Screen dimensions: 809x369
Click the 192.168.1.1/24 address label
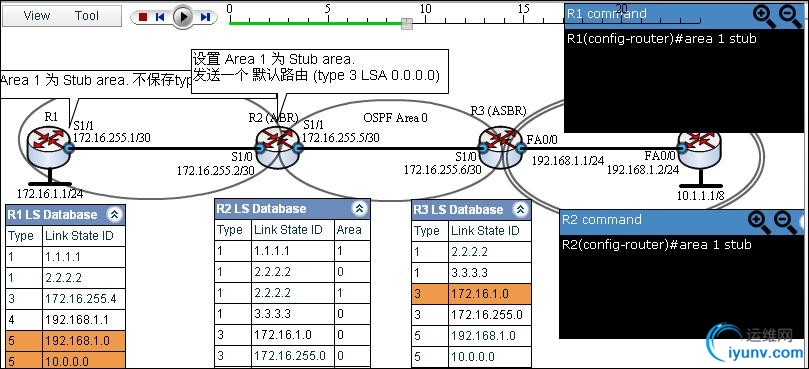[568, 161]
